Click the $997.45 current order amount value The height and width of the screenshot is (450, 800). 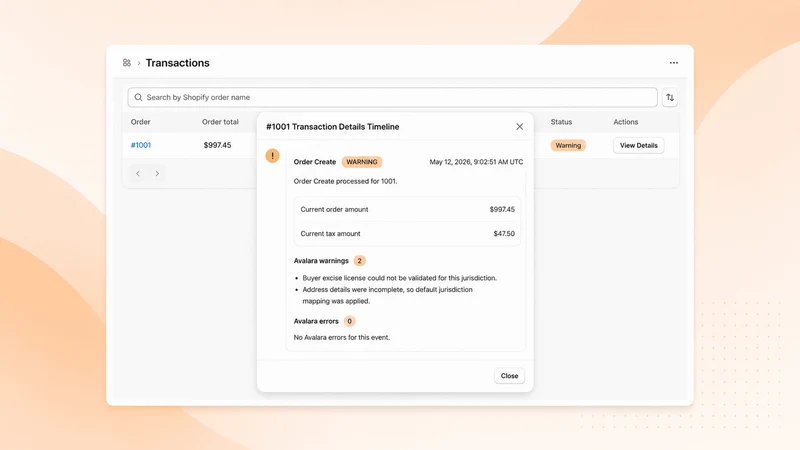[x=502, y=209]
